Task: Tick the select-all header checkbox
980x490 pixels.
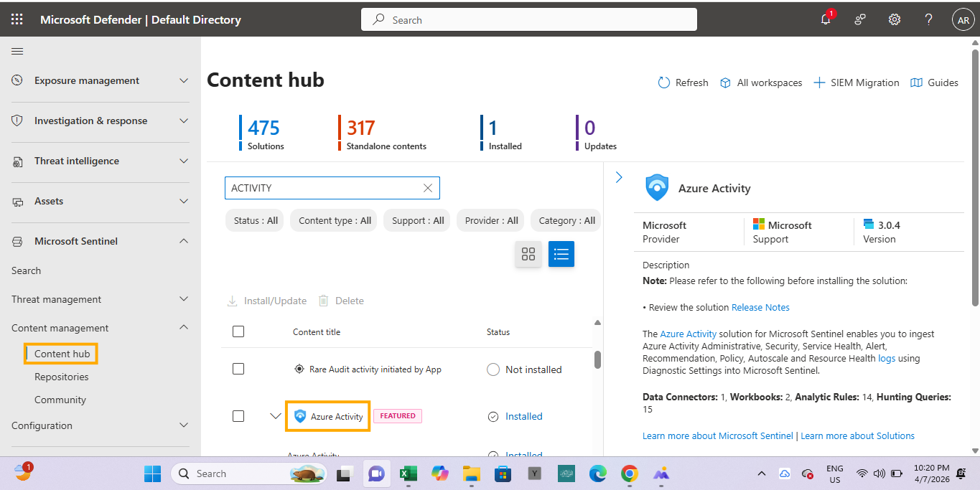Action: point(238,331)
